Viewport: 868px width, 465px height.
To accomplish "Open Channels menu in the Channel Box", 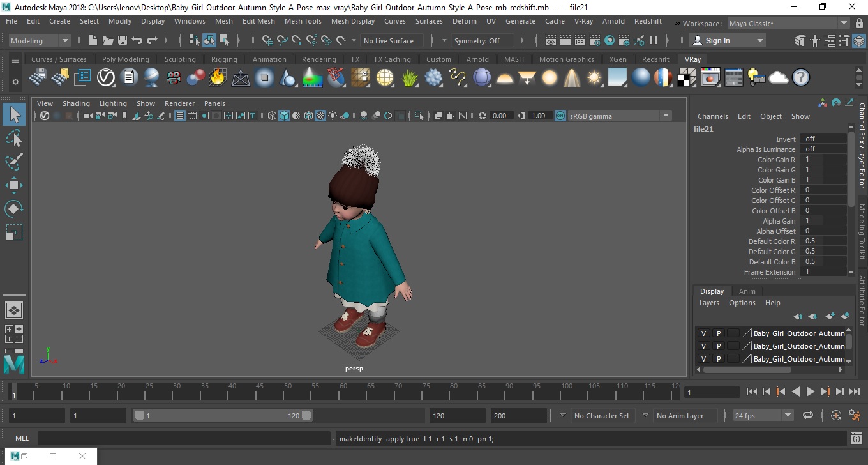I will point(712,116).
